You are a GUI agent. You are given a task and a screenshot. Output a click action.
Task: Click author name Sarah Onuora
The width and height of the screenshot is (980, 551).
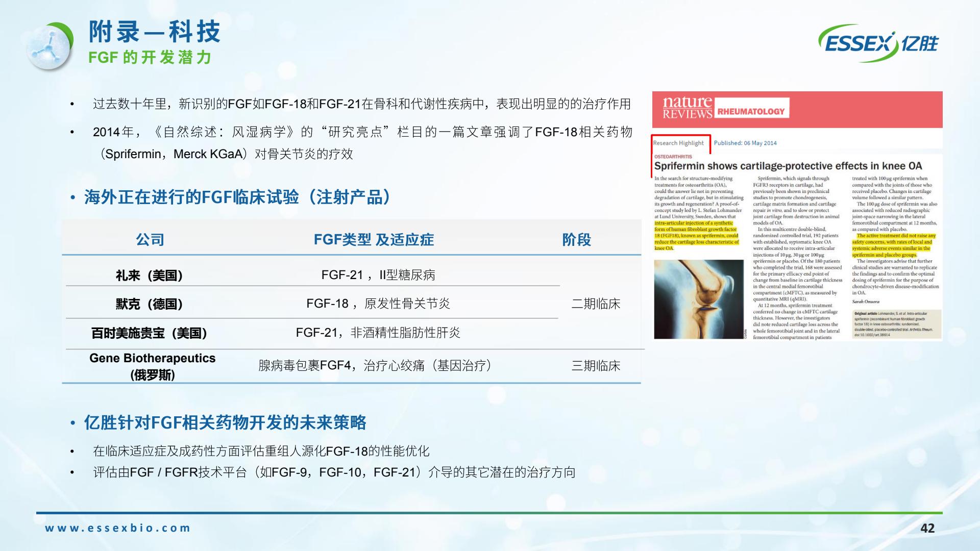pos(866,302)
